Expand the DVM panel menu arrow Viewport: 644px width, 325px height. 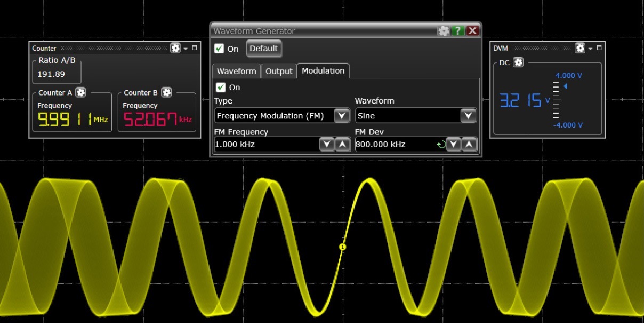coord(590,49)
